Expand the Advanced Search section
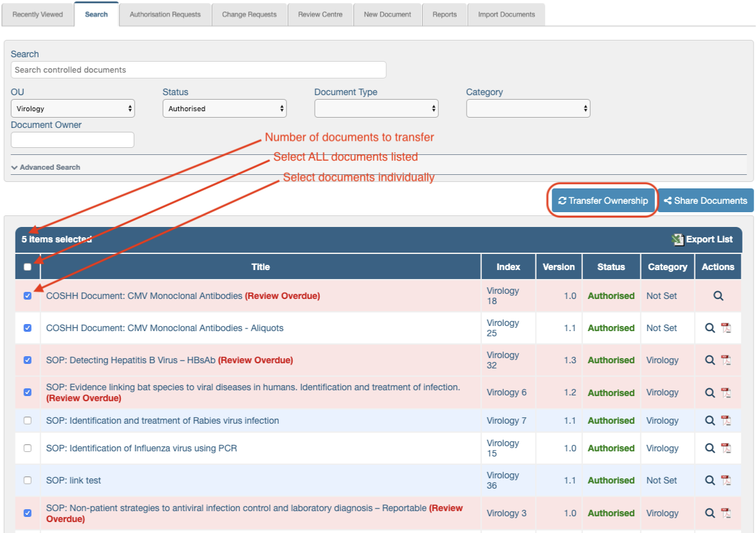 coord(46,167)
